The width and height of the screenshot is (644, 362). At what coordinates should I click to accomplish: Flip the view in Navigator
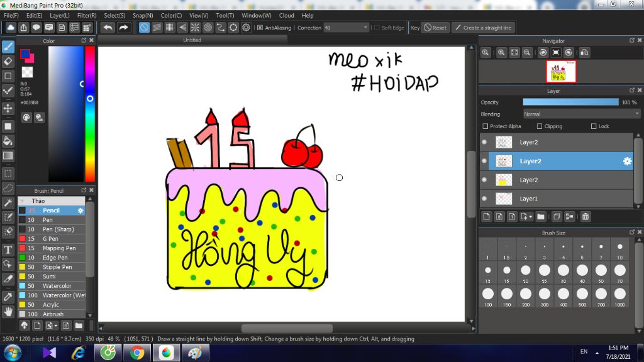click(x=584, y=52)
